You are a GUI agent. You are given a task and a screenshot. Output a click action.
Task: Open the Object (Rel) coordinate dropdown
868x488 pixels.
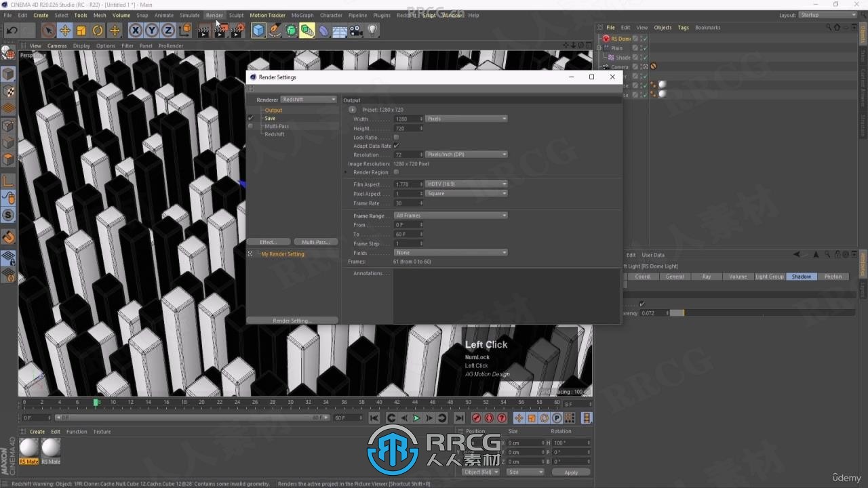(x=480, y=472)
